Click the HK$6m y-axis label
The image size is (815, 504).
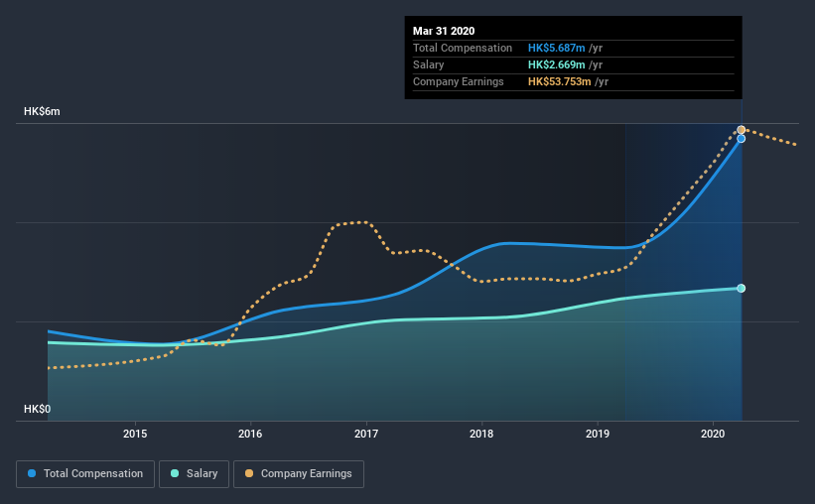(42, 112)
